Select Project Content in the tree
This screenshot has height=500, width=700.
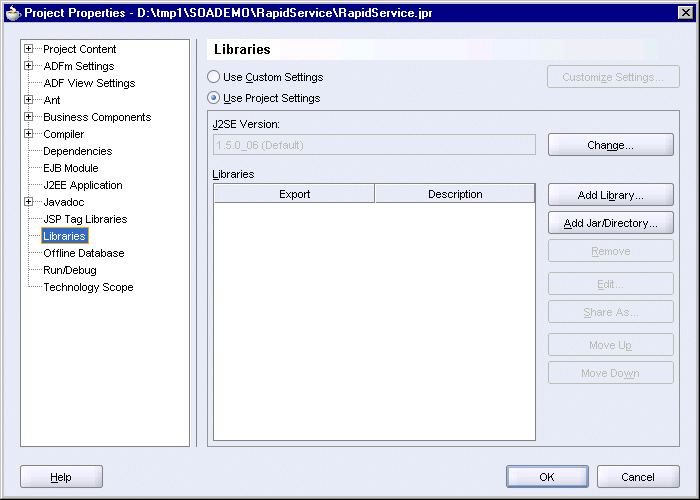(79, 49)
